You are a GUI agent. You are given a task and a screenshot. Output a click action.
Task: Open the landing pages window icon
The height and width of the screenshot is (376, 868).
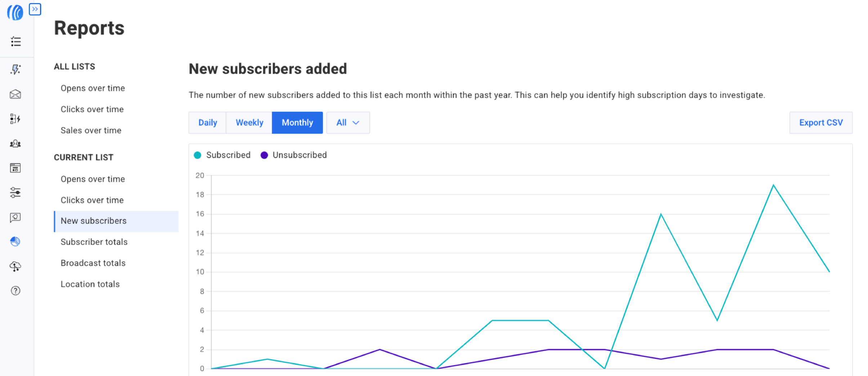pos(15,168)
